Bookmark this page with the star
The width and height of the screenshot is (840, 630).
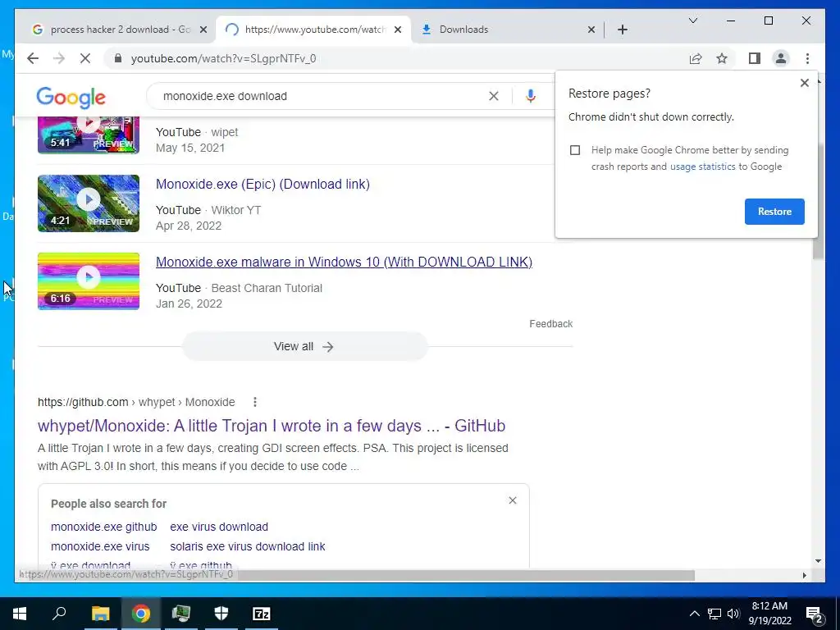722,58
